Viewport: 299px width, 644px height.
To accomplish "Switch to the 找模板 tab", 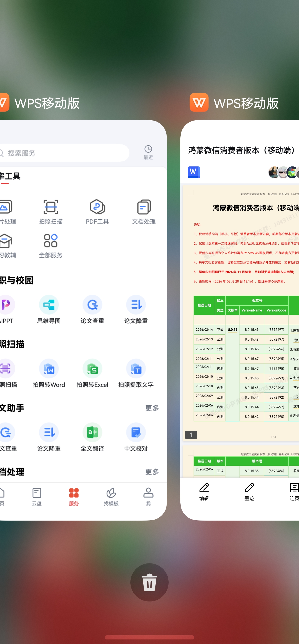I will coord(111,496).
